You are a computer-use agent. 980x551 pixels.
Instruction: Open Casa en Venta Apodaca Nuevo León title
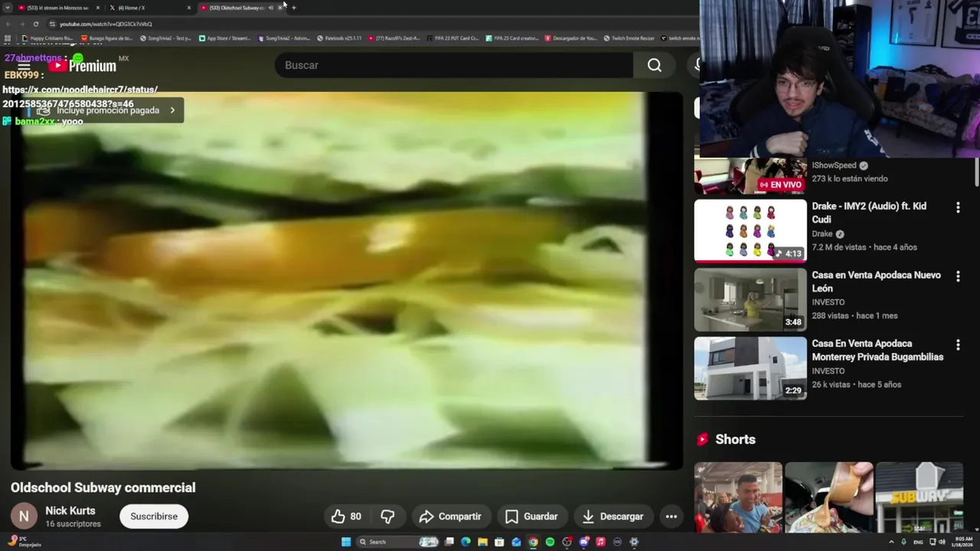pyautogui.click(x=877, y=282)
